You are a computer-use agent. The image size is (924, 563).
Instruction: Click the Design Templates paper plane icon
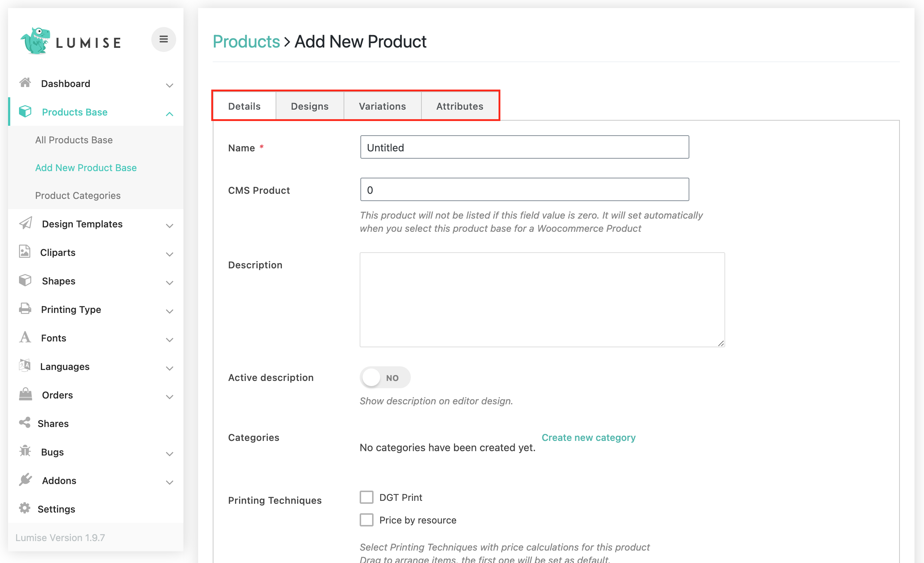pos(25,223)
